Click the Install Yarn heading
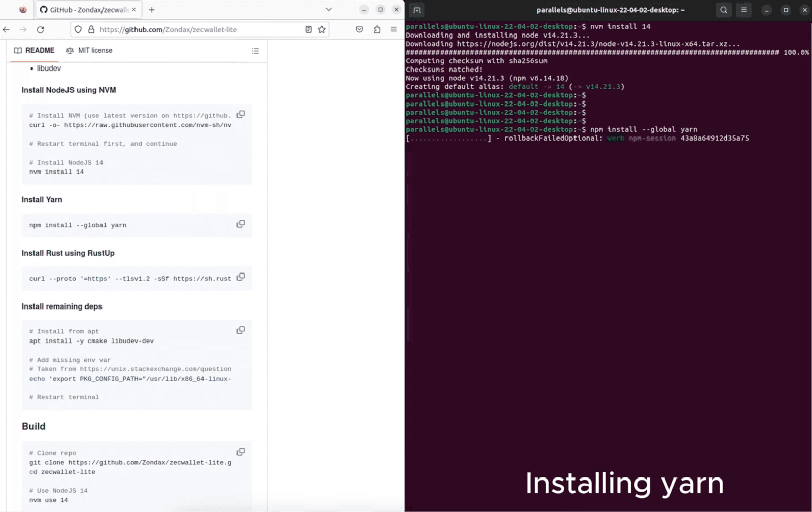 coord(42,200)
